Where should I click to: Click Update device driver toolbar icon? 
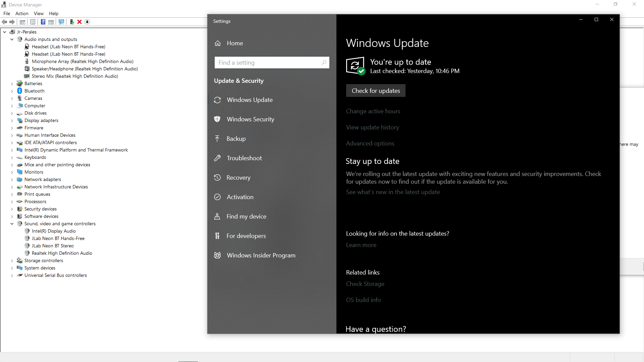[72, 22]
